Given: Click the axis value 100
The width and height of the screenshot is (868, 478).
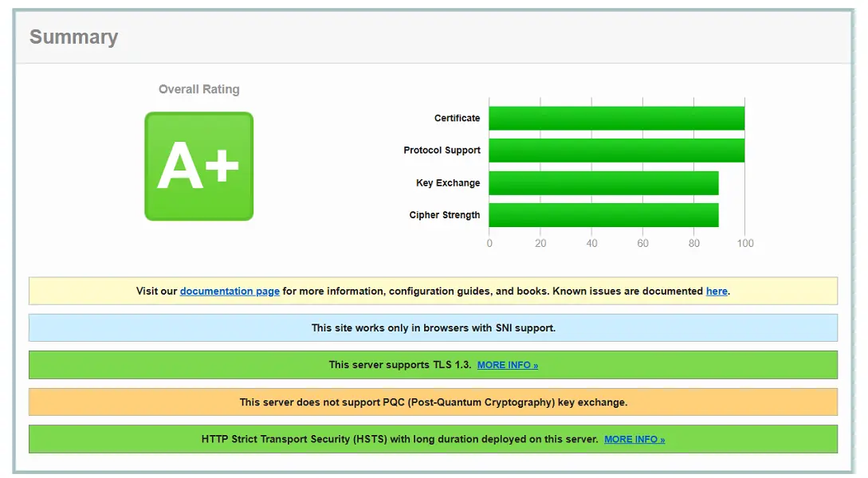Looking at the screenshot, I should click(x=745, y=244).
